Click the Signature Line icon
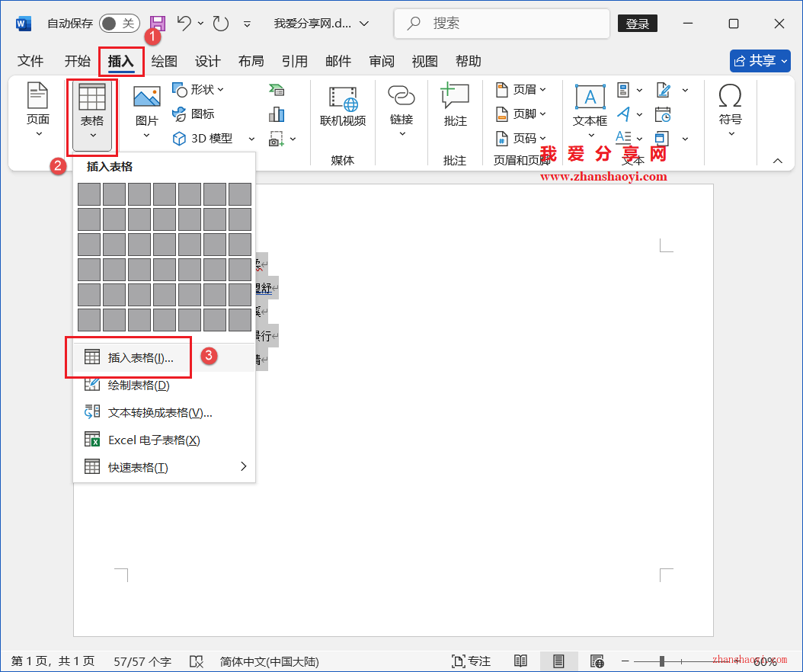803x672 pixels. pyautogui.click(x=663, y=90)
